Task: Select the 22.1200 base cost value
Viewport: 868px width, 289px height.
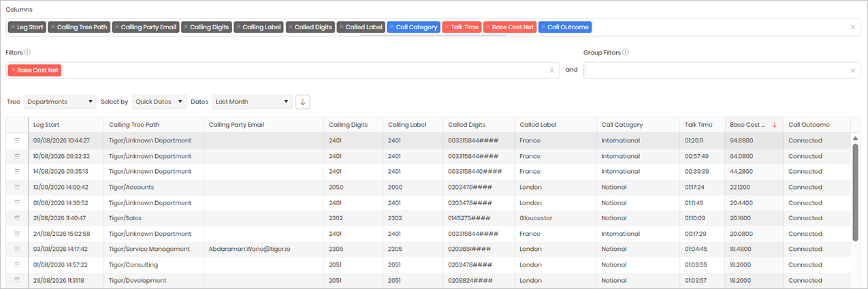Action: 741,187
